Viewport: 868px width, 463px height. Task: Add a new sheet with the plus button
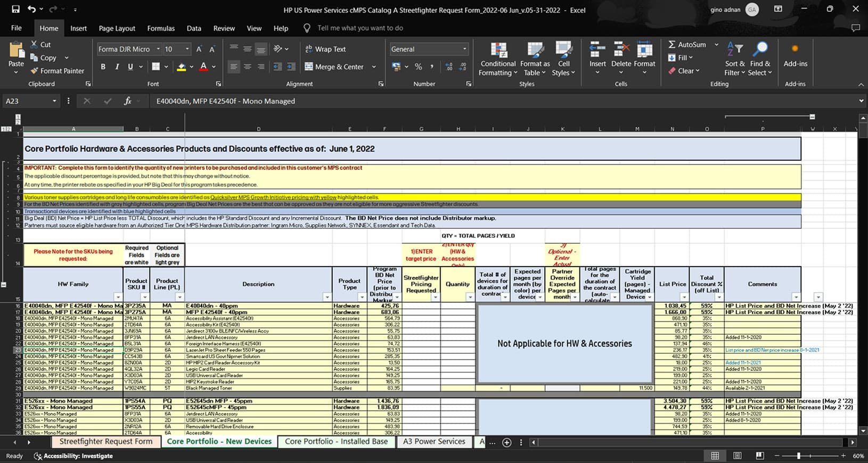(x=507, y=442)
